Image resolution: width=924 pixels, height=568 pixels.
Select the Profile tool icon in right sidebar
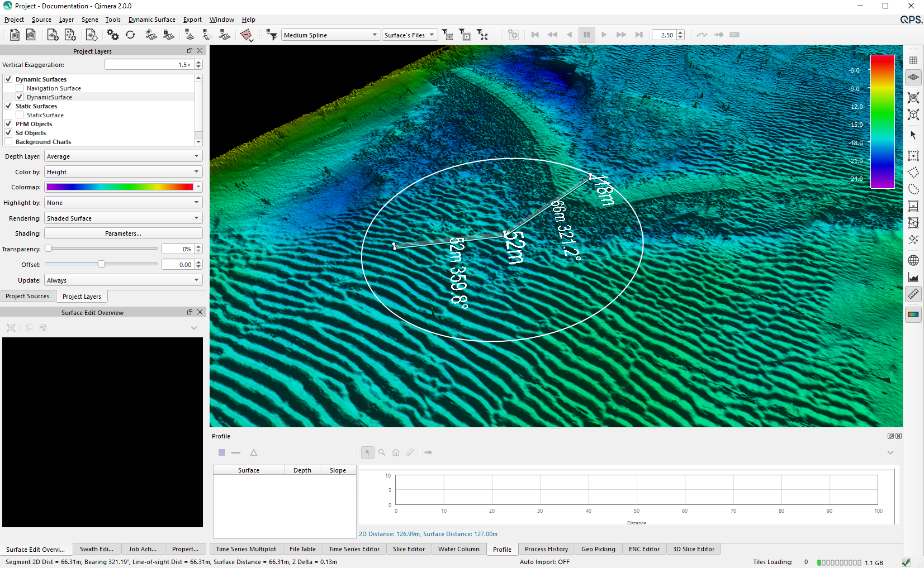coord(913,278)
